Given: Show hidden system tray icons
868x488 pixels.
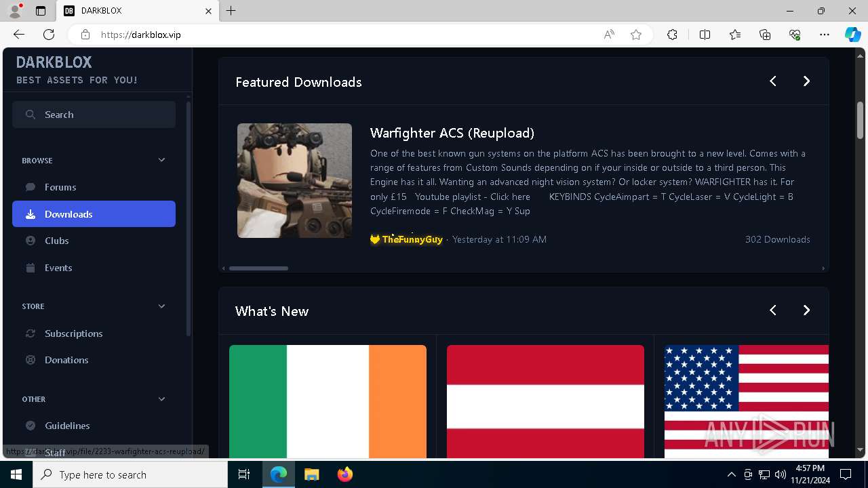Looking at the screenshot, I should (x=731, y=474).
